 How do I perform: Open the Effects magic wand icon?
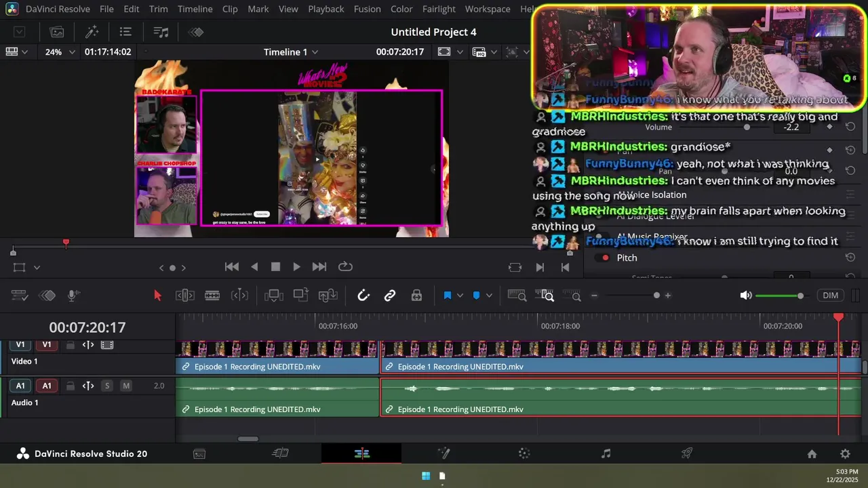click(x=92, y=32)
